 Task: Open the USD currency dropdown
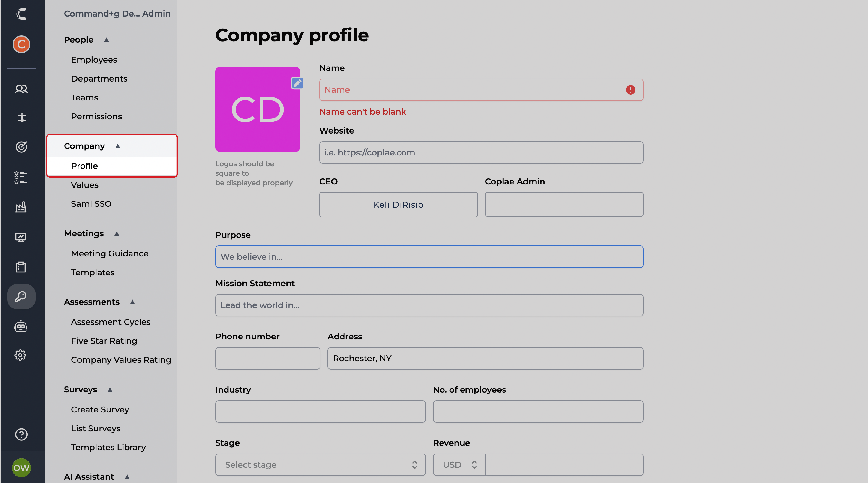click(459, 464)
